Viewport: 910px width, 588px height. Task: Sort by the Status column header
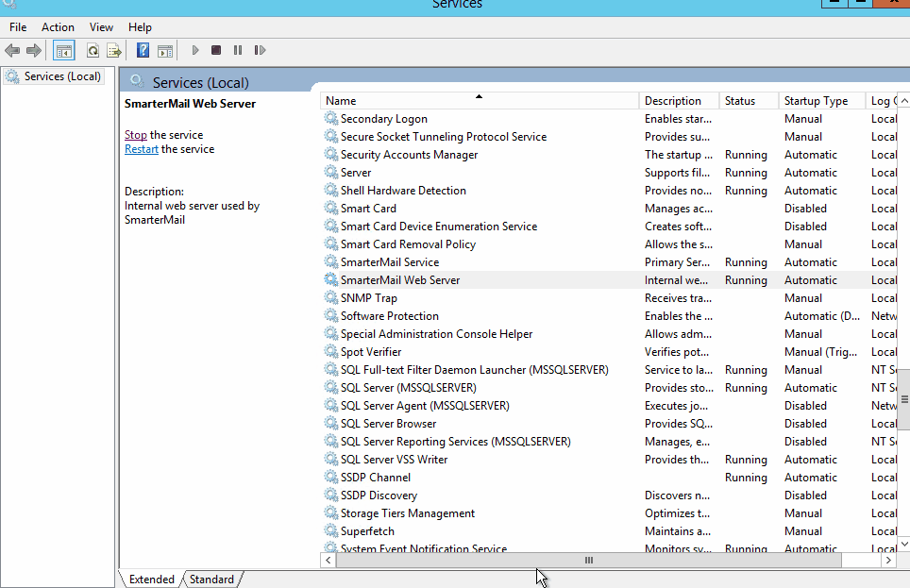(749, 100)
